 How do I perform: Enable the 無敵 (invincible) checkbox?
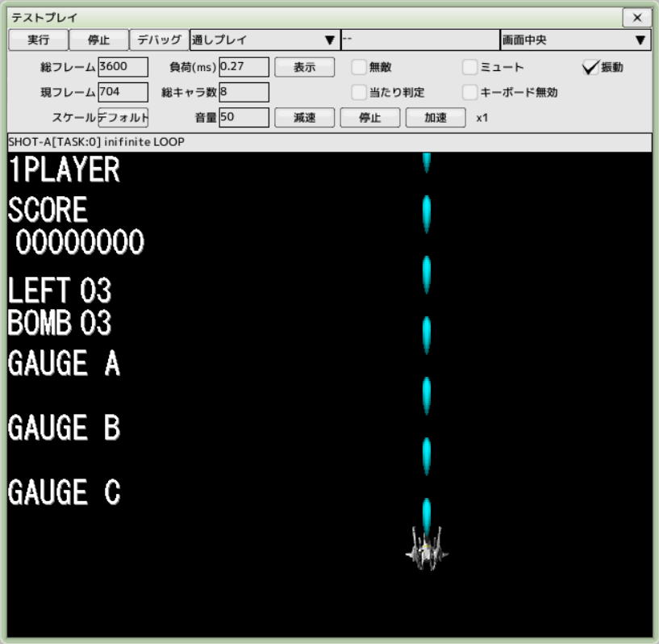pos(359,68)
